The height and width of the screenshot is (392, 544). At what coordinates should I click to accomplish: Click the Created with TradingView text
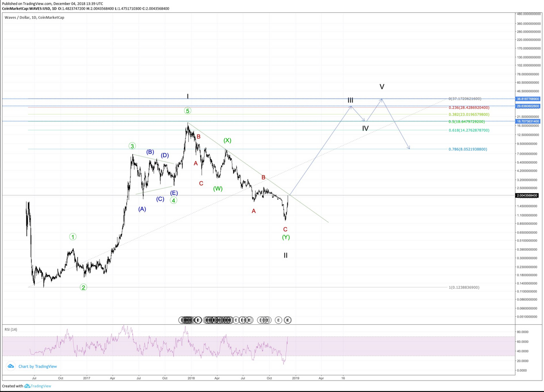pyautogui.click(x=26, y=386)
